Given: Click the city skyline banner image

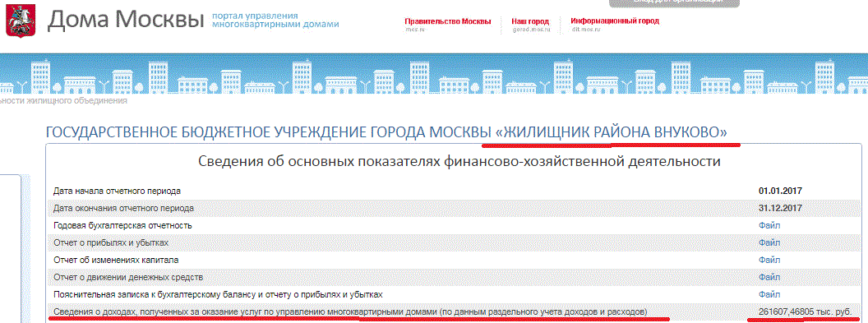Looking at the screenshot, I should click(434, 75).
